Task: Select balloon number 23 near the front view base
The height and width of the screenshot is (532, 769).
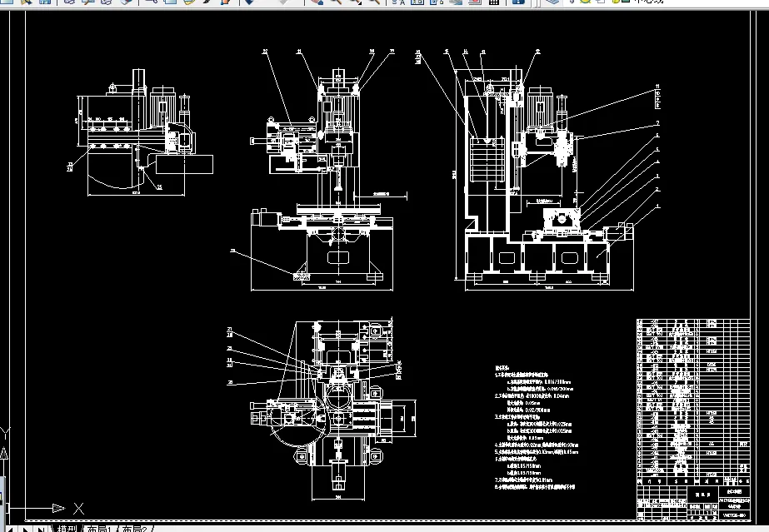Action: point(232,251)
